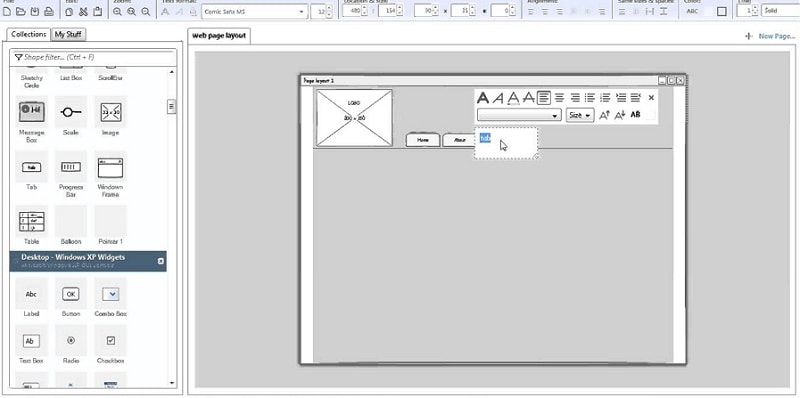Open the Size dropdown in floating toolbar
The height and width of the screenshot is (398, 800).
580,115
